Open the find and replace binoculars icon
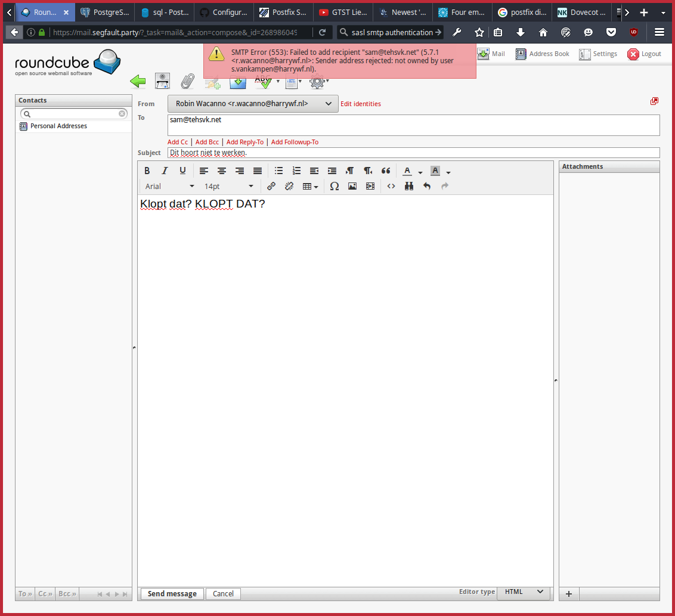This screenshot has height=616, width=675. click(409, 186)
